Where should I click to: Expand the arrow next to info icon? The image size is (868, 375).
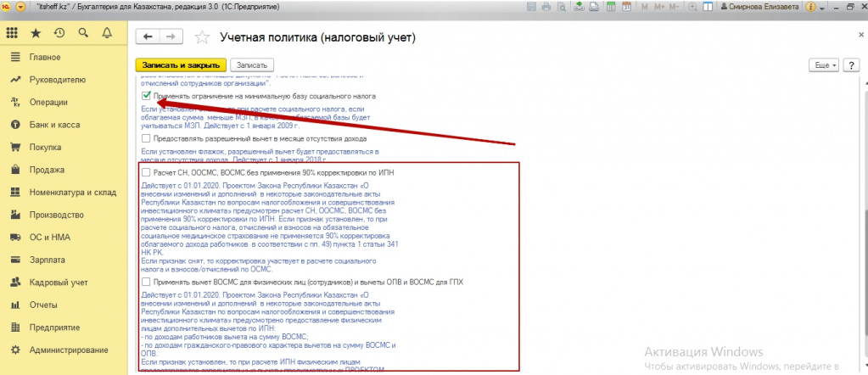pos(823,8)
